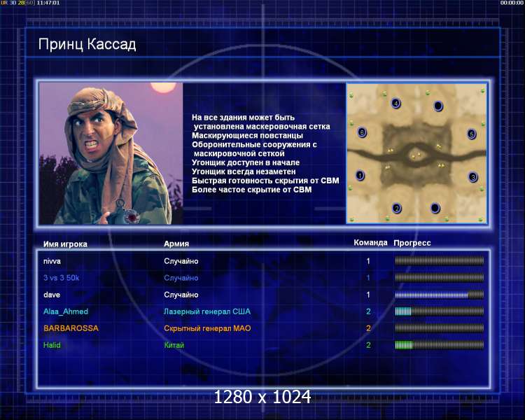Screen dimensions: 525x420
Task: Click Prince Kassad's general portrait
Action: pyautogui.click(x=111, y=153)
